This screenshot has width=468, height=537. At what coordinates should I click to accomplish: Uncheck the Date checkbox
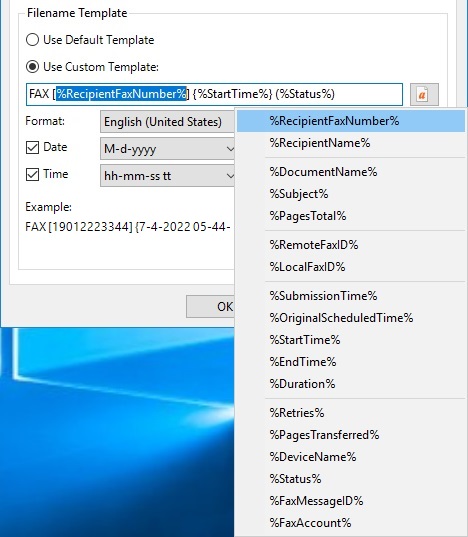point(33,148)
